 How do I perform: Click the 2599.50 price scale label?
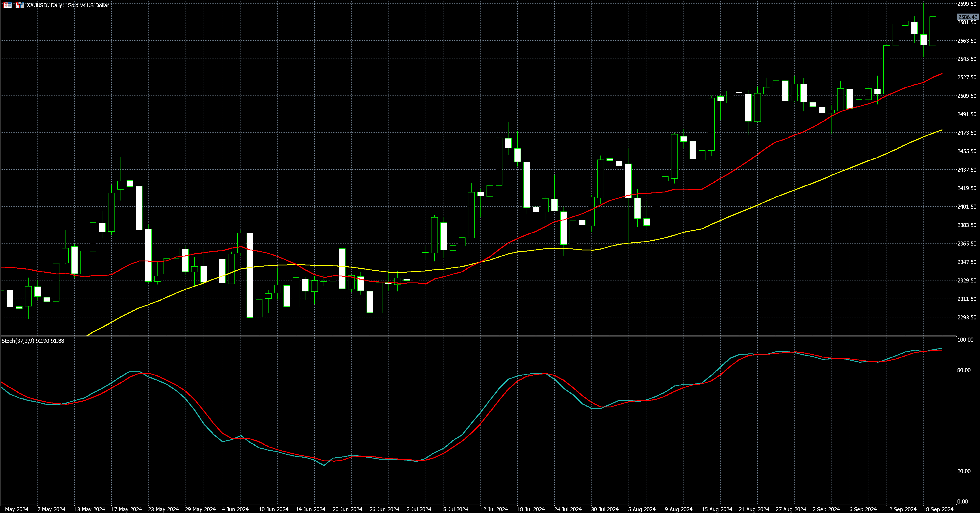[x=967, y=4]
